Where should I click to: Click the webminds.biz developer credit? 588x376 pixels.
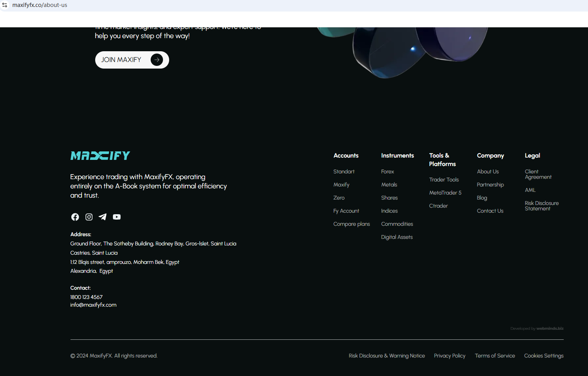point(550,329)
